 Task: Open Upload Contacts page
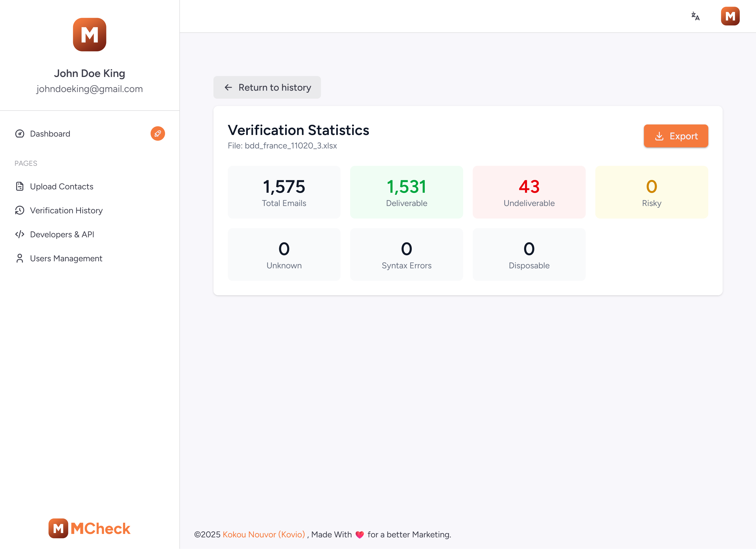click(x=61, y=186)
